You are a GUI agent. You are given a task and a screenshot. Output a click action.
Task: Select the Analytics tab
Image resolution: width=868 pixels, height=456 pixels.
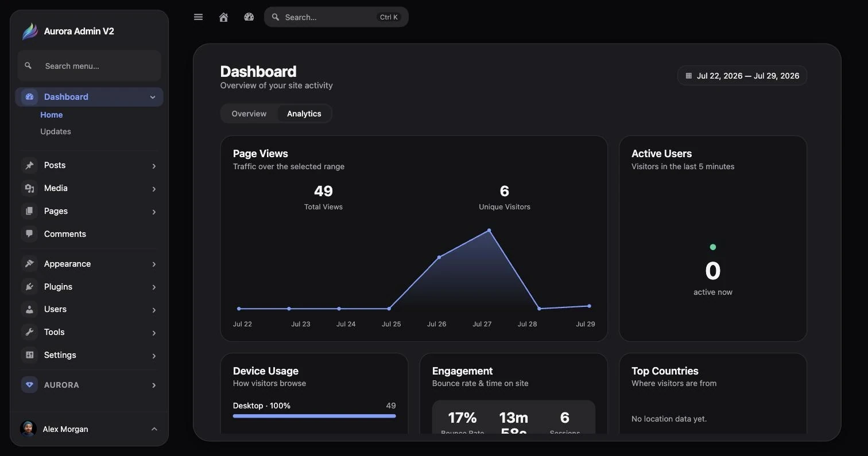tap(304, 114)
